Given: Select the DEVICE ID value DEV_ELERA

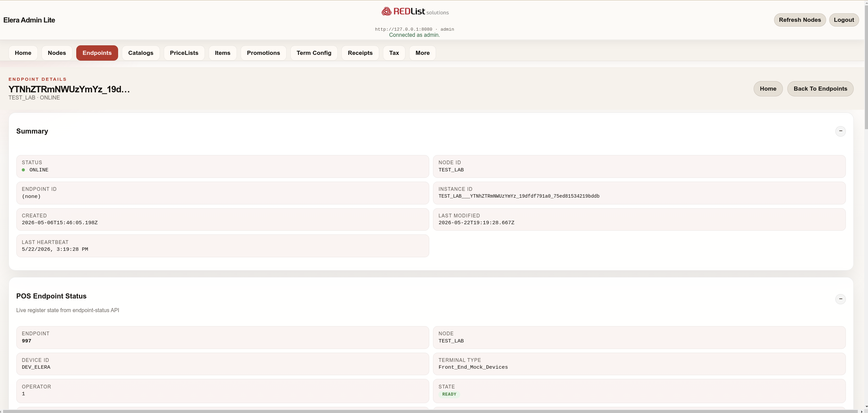Looking at the screenshot, I should pos(36,367).
